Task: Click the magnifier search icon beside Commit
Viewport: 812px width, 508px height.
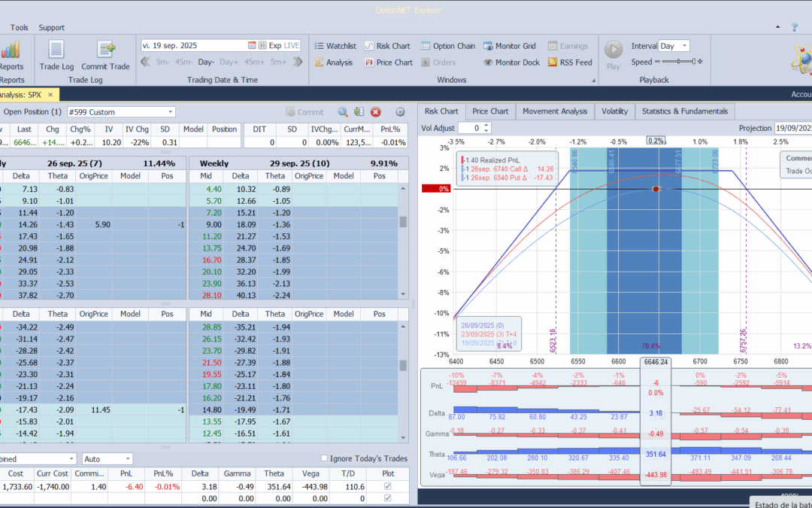Action: coord(343,112)
